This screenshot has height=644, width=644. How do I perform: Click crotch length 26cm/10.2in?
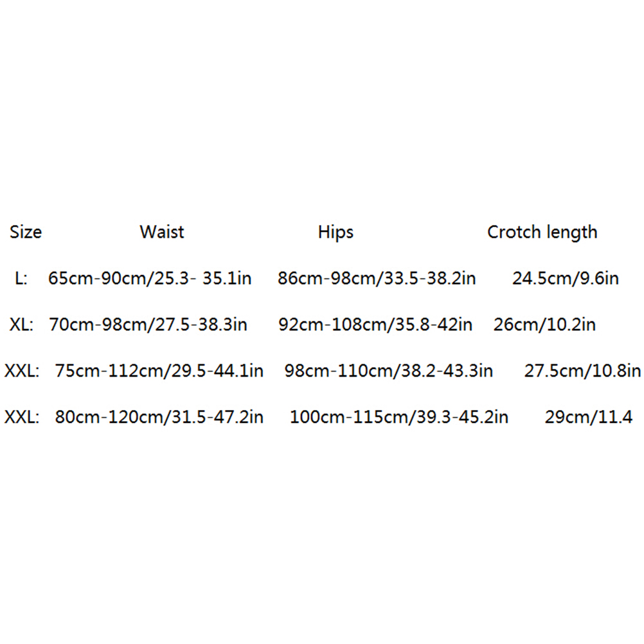[x=544, y=325]
